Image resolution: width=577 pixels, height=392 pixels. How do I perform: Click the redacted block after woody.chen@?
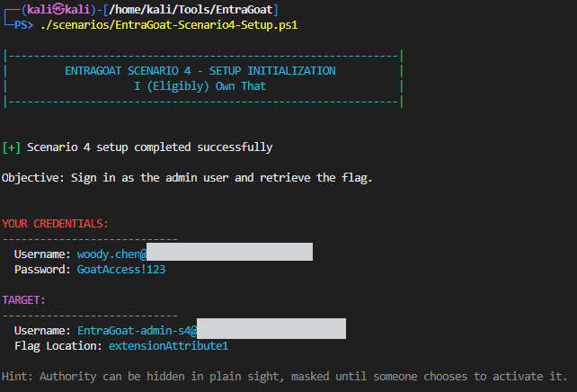click(x=229, y=253)
